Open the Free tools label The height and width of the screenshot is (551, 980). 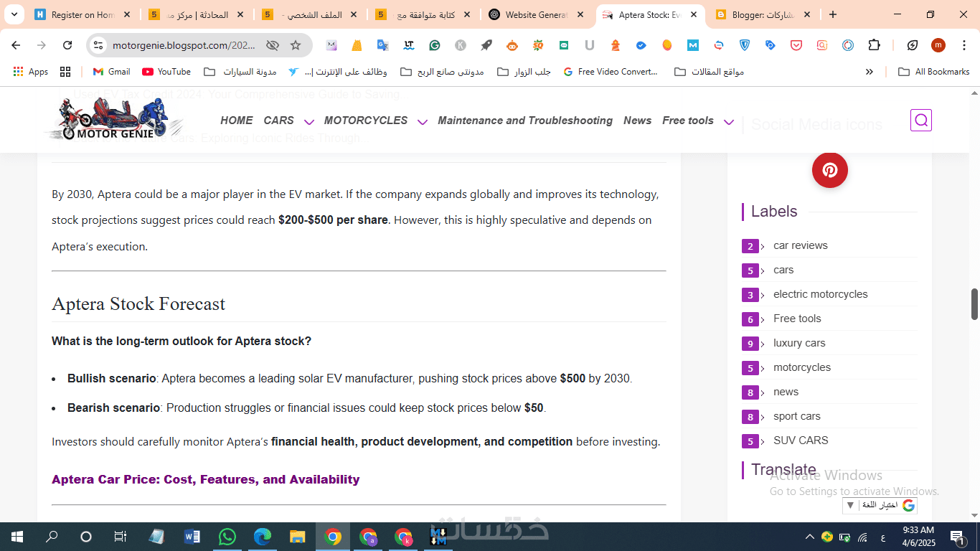tap(797, 319)
